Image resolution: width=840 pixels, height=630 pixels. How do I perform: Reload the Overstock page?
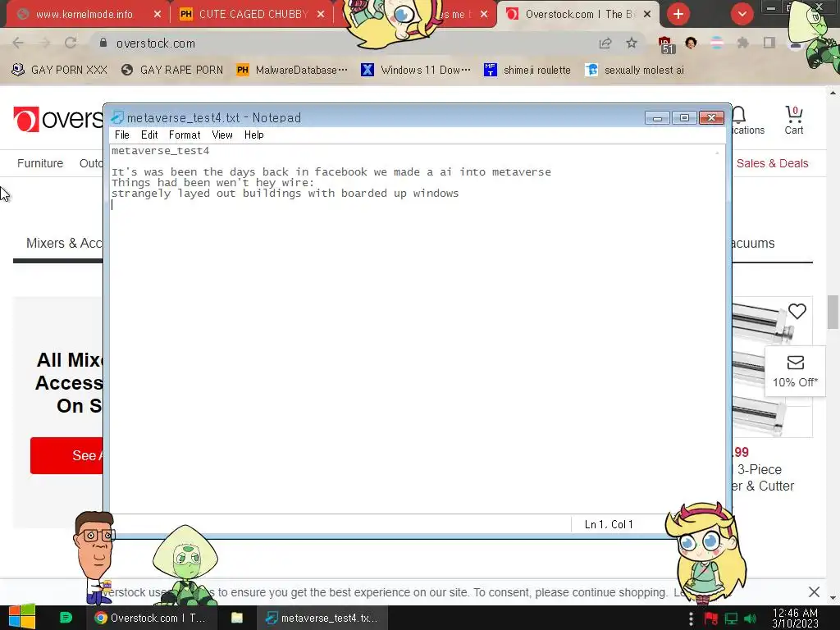tap(71, 43)
